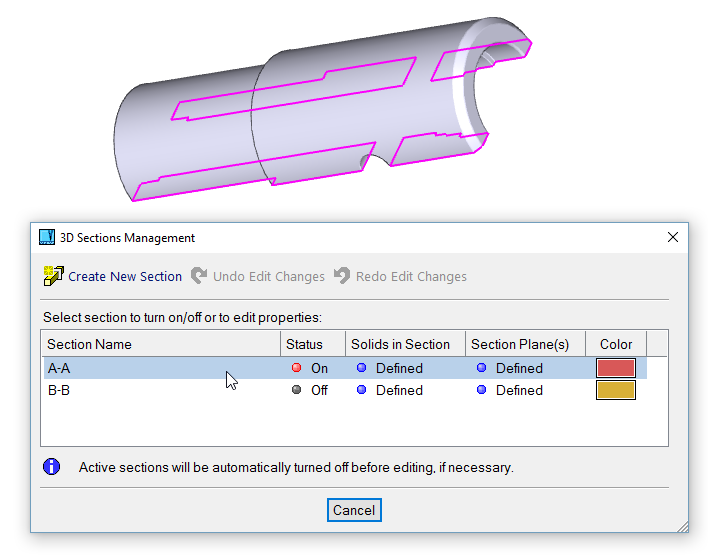Open the gold color swatch for B-B
The image size is (708, 557).
(615, 390)
